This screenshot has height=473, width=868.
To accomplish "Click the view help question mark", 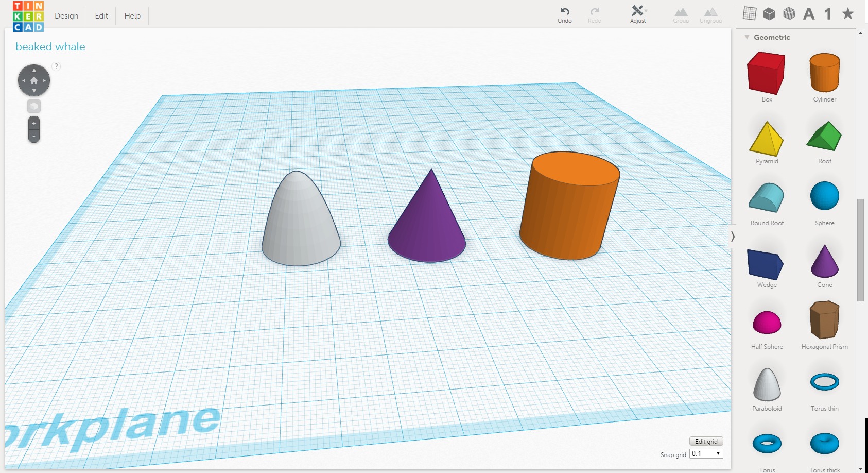I will point(57,66).
